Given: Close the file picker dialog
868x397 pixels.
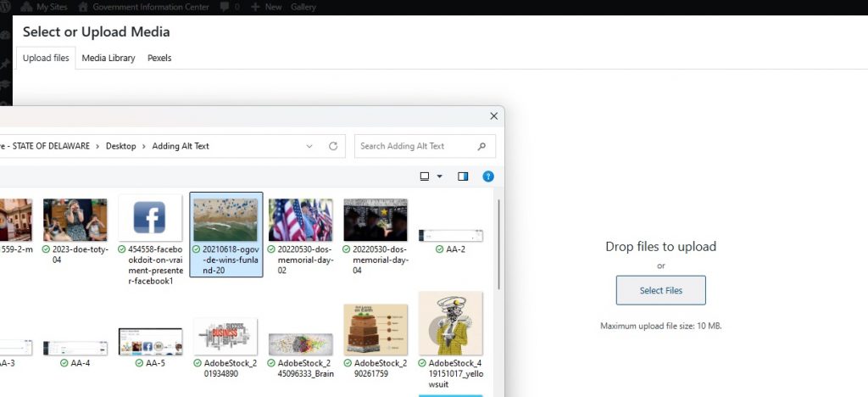Looking at the screenshot, I should 494,115.
